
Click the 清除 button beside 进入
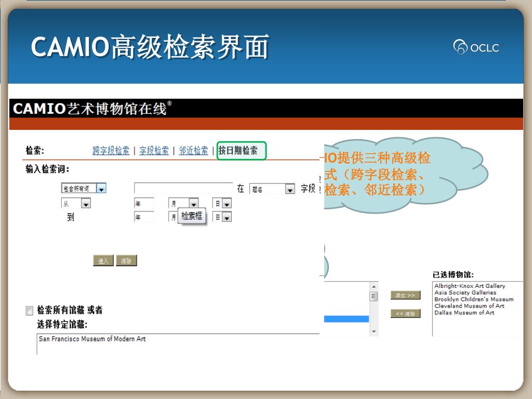126,261
